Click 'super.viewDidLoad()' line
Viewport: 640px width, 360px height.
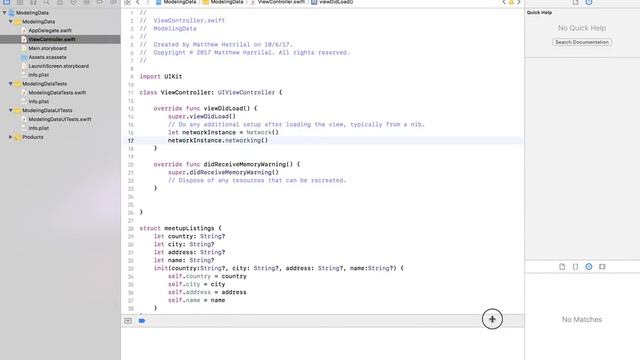pos(202,116)
